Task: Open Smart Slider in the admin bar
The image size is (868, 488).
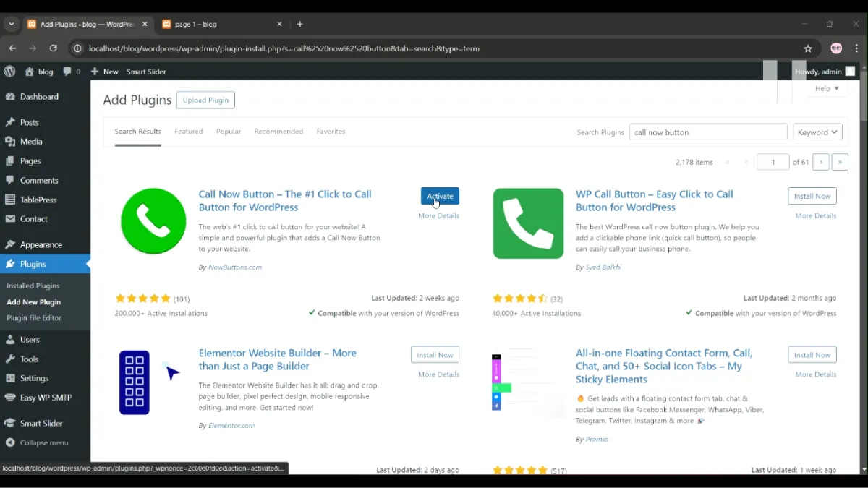Action: 146,72
